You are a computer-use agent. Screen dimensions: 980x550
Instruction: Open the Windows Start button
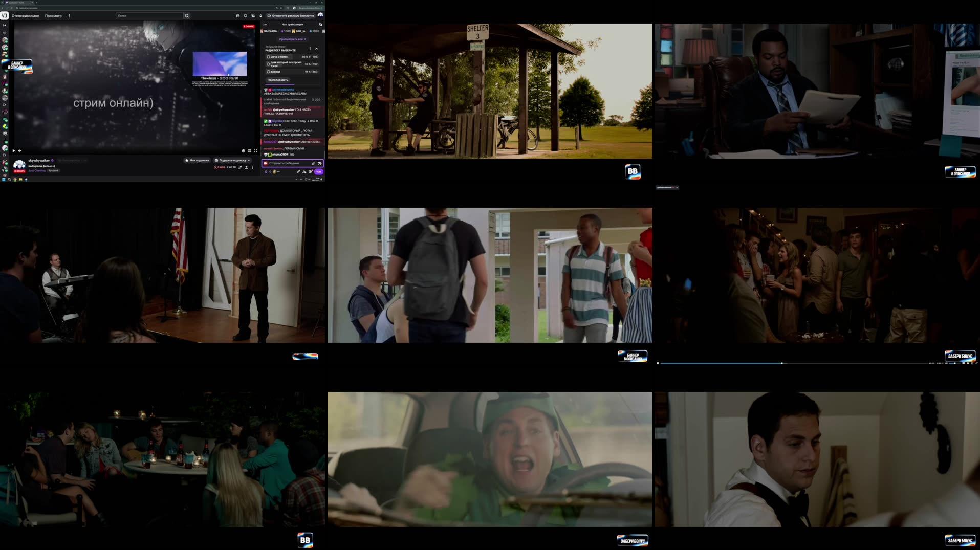(3, 180)
